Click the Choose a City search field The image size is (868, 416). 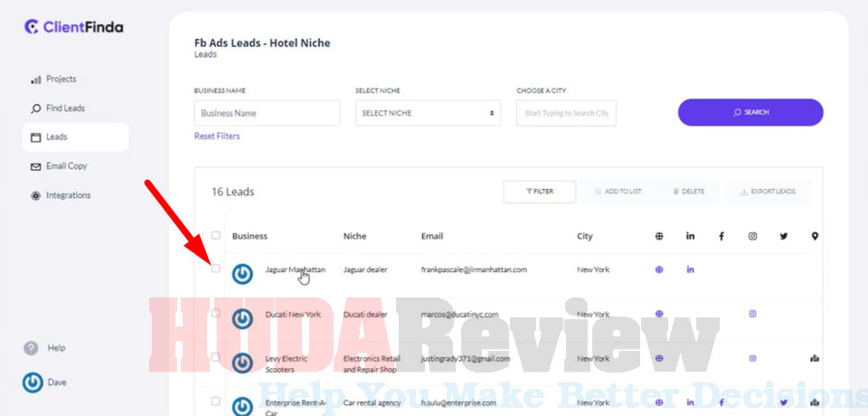[566, 113]
